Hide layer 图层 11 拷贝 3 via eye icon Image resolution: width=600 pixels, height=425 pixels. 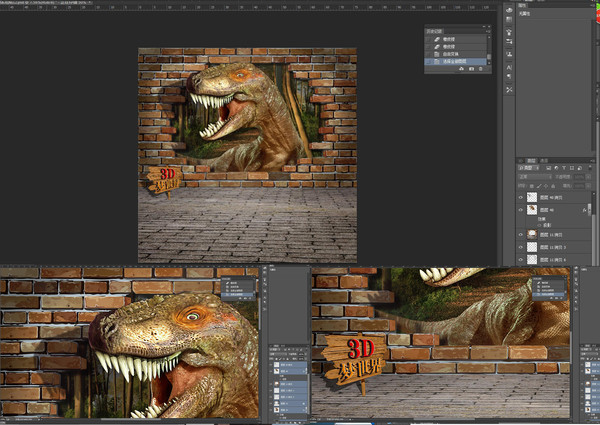[521, 247]
